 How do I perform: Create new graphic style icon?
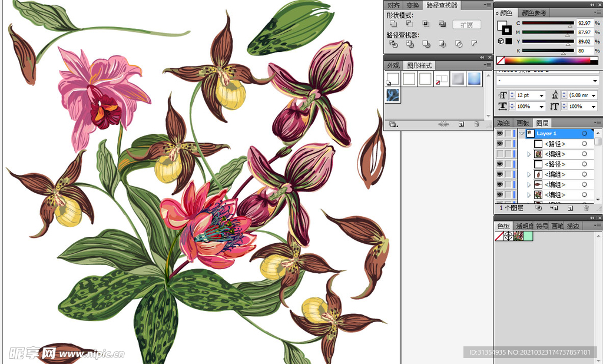point(461,124)
